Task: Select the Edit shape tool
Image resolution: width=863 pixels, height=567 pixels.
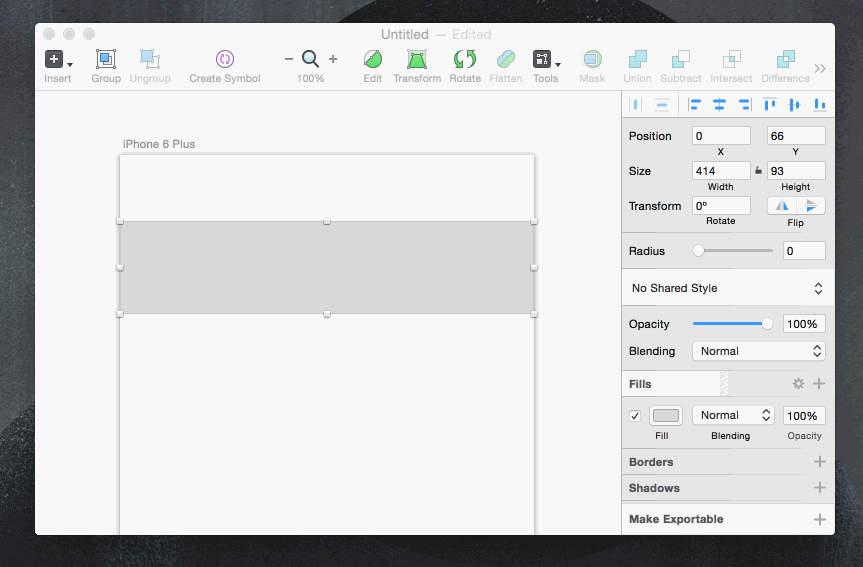Action: 373,59
